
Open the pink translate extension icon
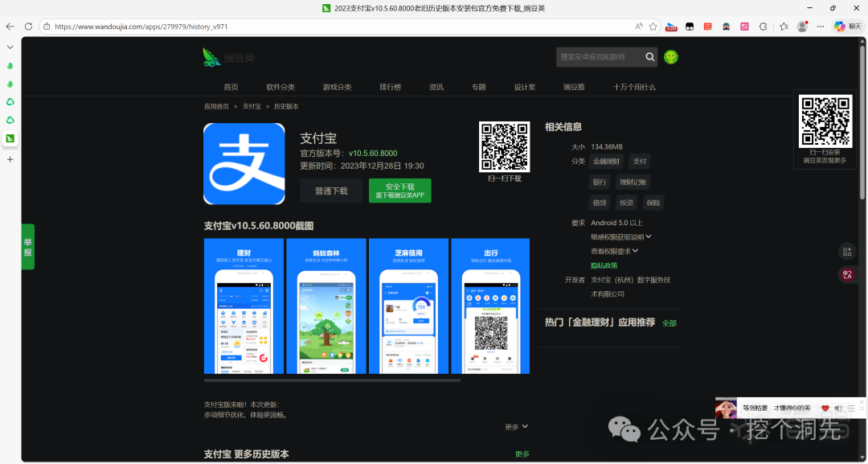click(744, 26)
